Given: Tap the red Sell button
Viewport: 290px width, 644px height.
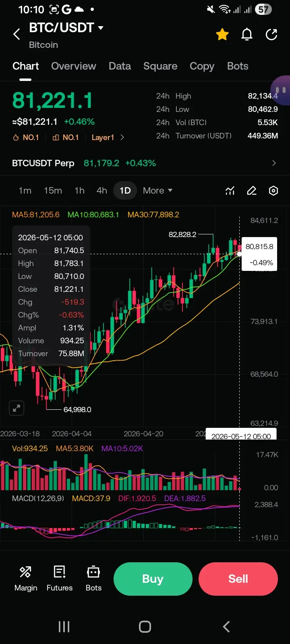Looking at the screenshot, I should point(238,579).
